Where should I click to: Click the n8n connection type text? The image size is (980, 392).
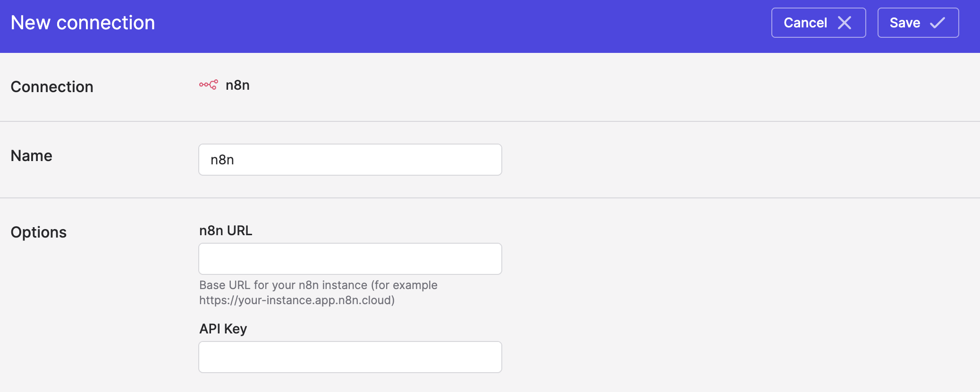237,85
